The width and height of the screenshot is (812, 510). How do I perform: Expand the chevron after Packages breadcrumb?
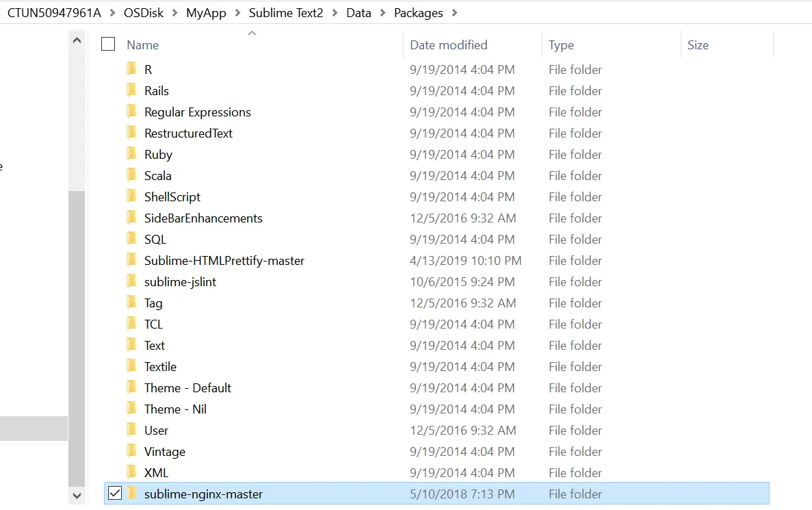pos(455,12)
